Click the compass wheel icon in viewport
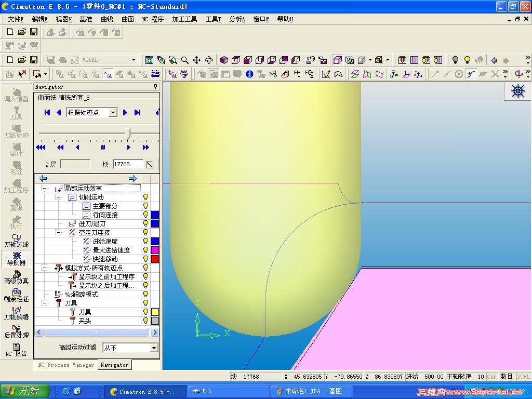Viewport: 532px width, 399px height. pyautogui.click(x=518, y=91)
